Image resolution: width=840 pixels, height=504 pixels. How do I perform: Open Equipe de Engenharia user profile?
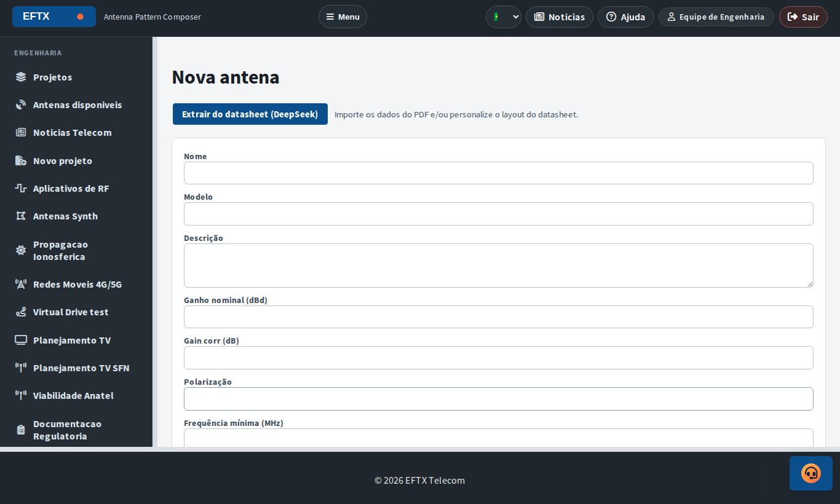(716, 17)
